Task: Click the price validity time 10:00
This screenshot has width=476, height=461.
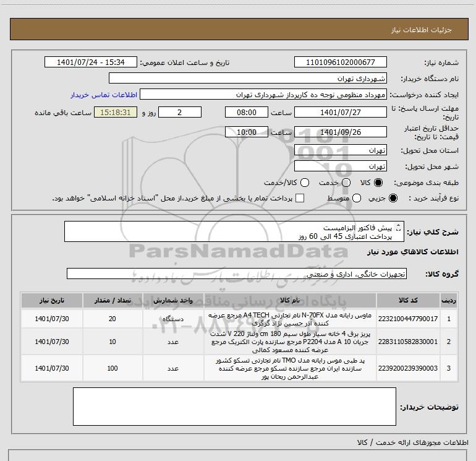Action: [x=247, y=132]
